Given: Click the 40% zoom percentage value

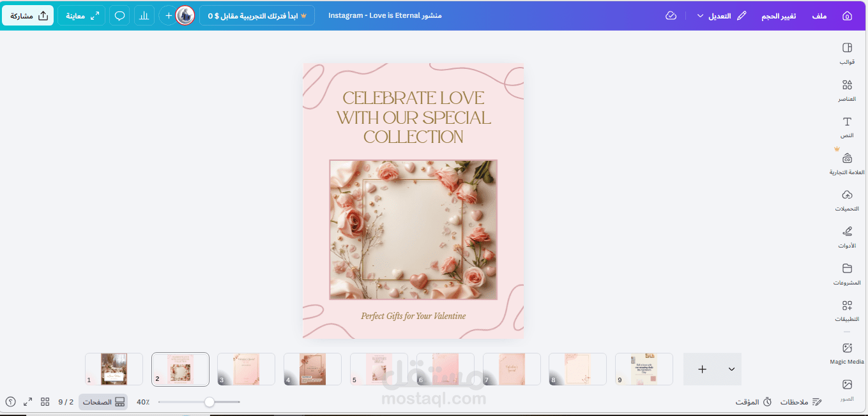Looking at the screenshot, I should coord(143,402).
